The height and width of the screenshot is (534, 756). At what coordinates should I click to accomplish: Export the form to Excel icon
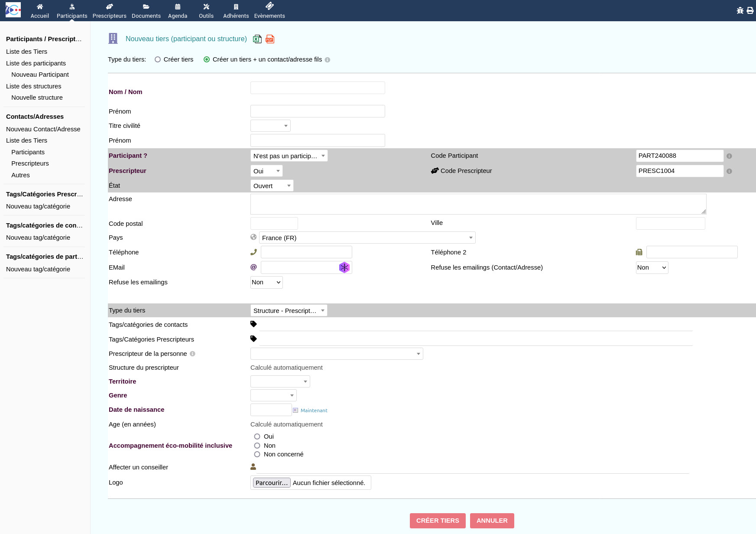pyautogui.click(x=257, y=39)
